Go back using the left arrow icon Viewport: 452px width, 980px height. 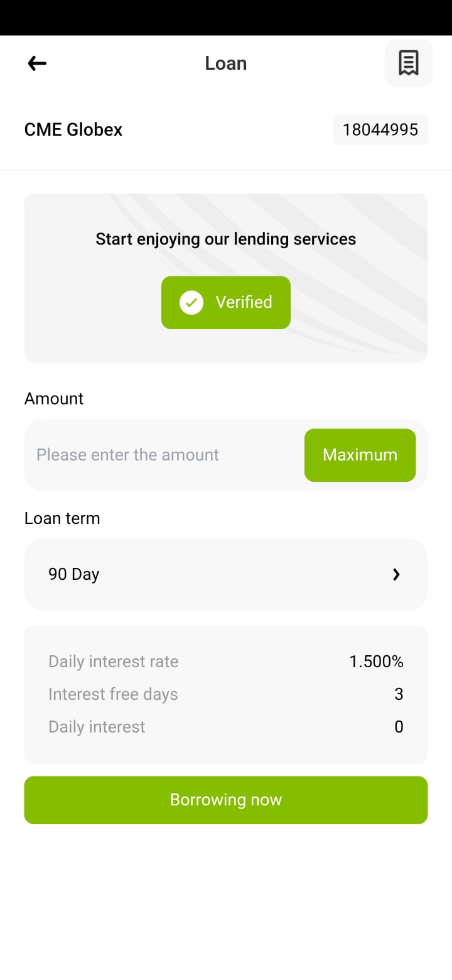coord(37,63)
